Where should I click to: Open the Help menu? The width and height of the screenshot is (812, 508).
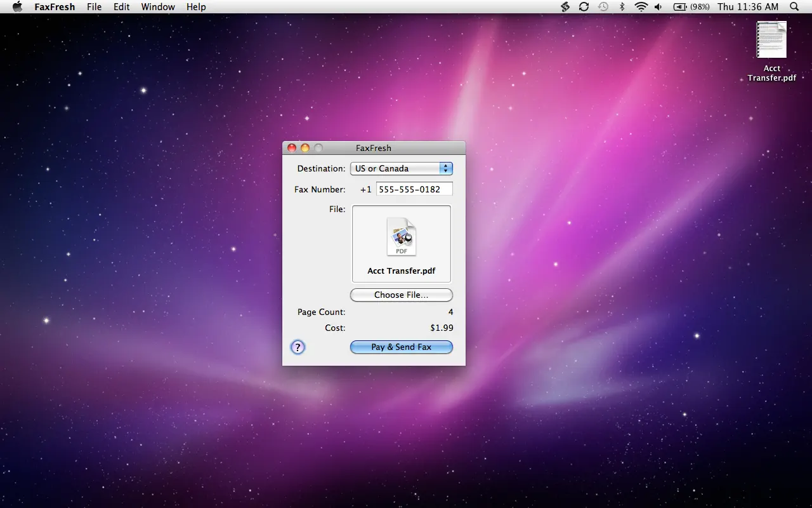coord(196,6)
